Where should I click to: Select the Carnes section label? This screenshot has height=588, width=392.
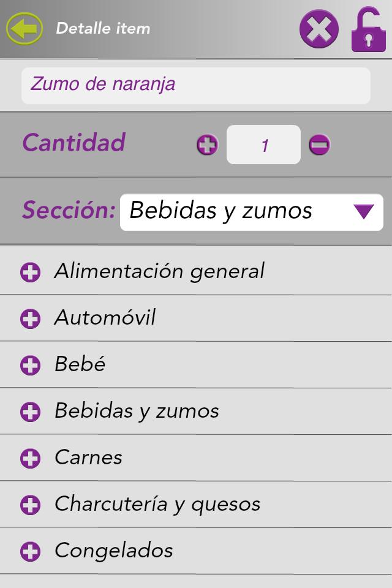[88, 458]
